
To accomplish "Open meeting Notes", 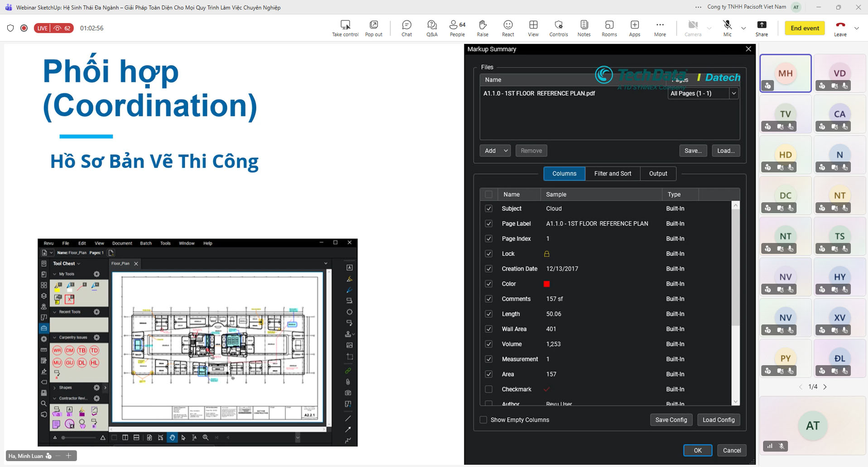I will click(x=584, y=28).
